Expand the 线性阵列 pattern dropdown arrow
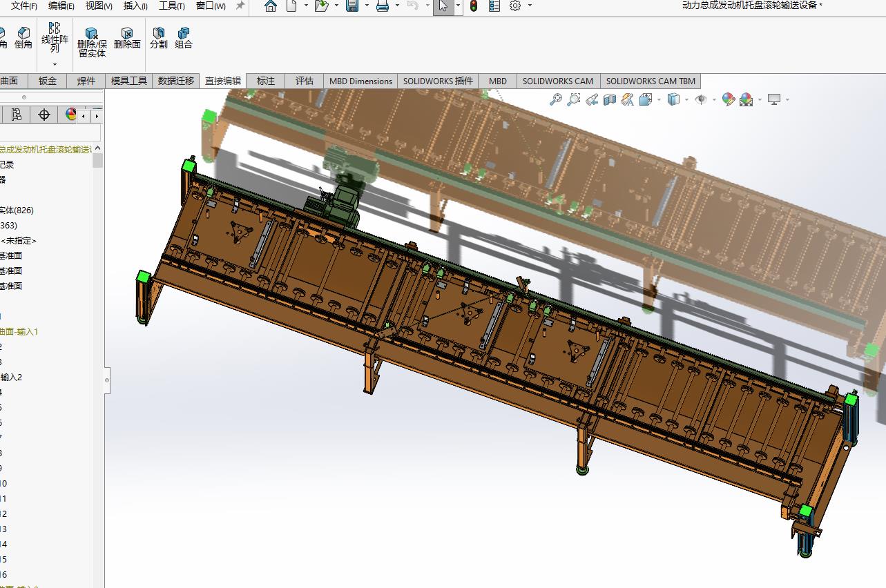The image size is (886, 588). [x=55, y=64]
